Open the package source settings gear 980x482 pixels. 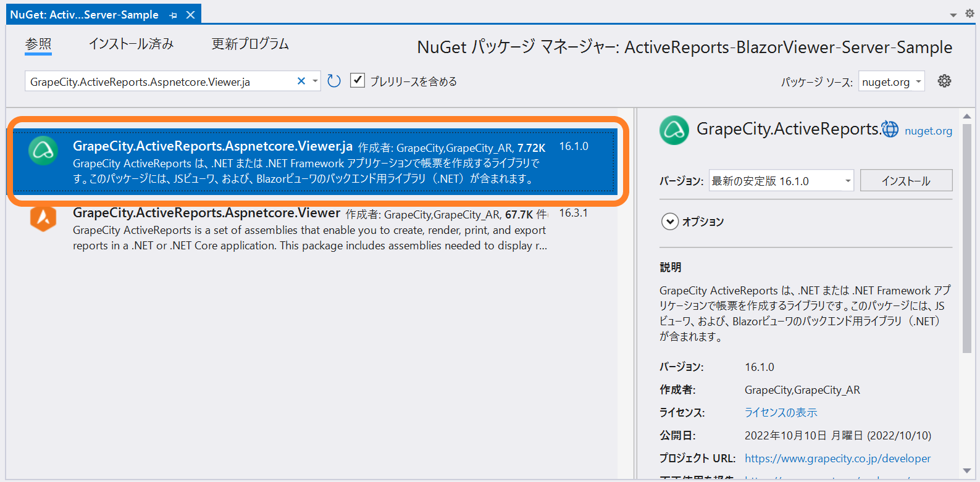[x=944, y=81]
